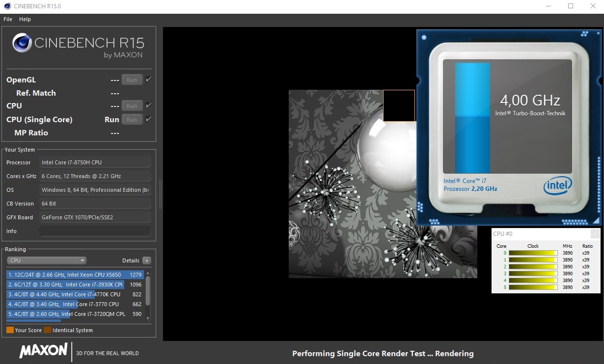
Task: Click the brown Identical System swatch
Action: point(47,330)
